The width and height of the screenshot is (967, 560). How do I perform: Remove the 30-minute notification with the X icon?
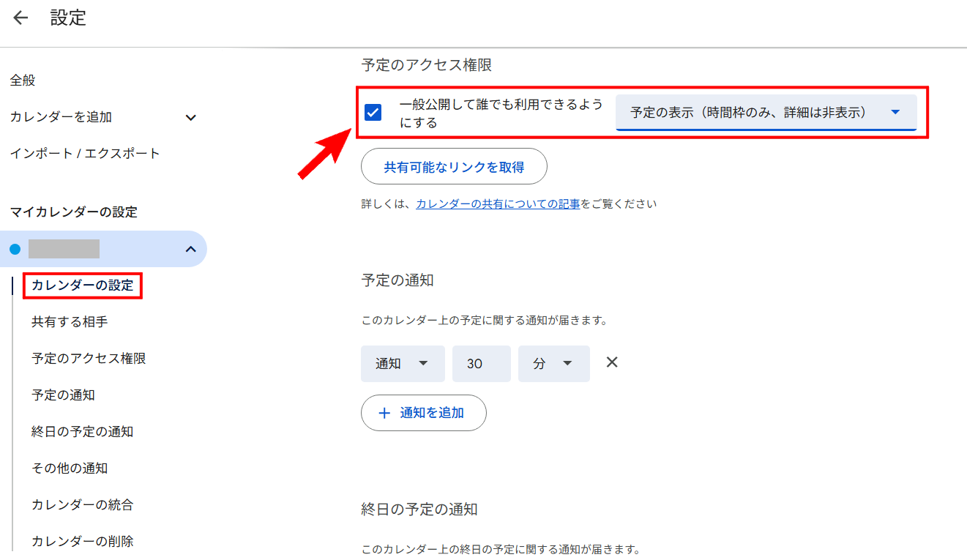point(612,362)
